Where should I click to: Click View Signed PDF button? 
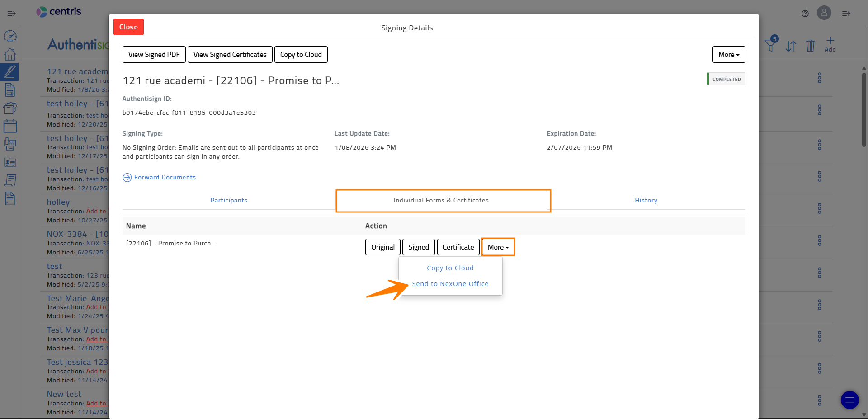(154, 55)
